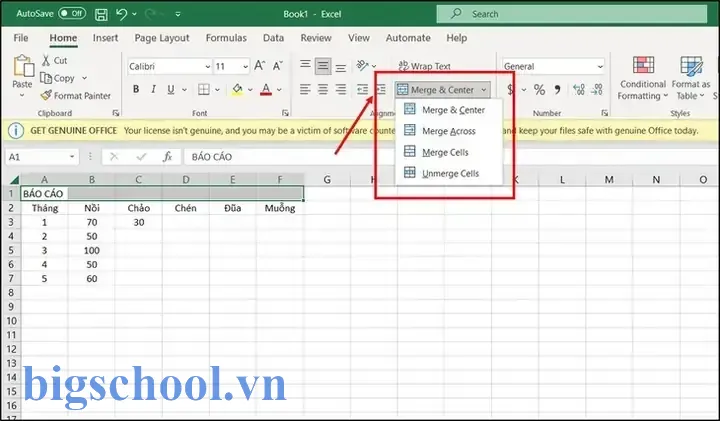
Task: Click the Paste clipboard icon
Action: tap(23, 66)
